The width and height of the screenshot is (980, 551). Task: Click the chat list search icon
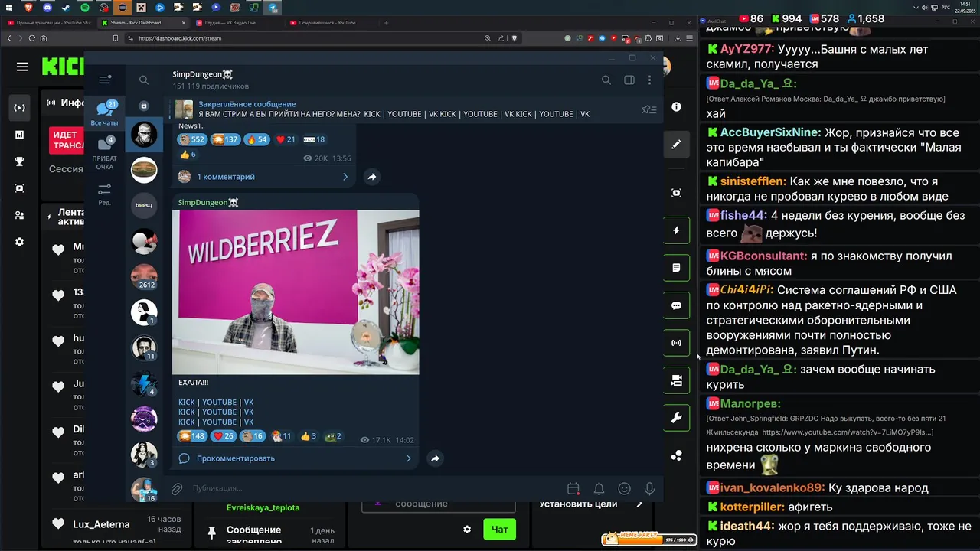(x=144, y=80)
